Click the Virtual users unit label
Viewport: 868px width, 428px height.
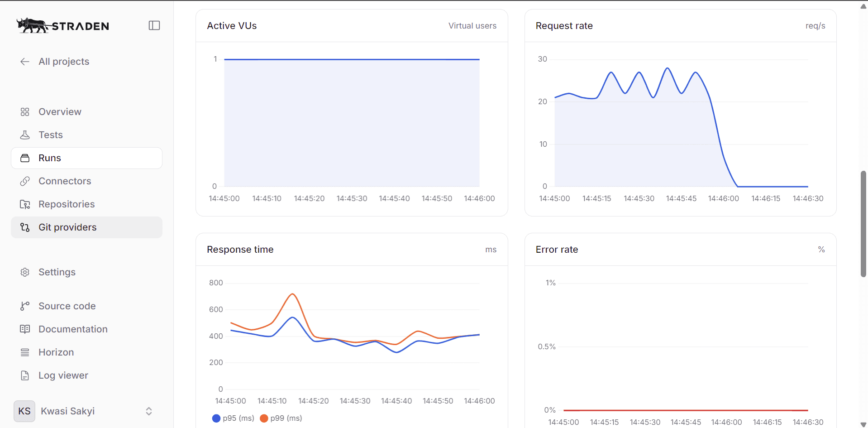point(472,26)
